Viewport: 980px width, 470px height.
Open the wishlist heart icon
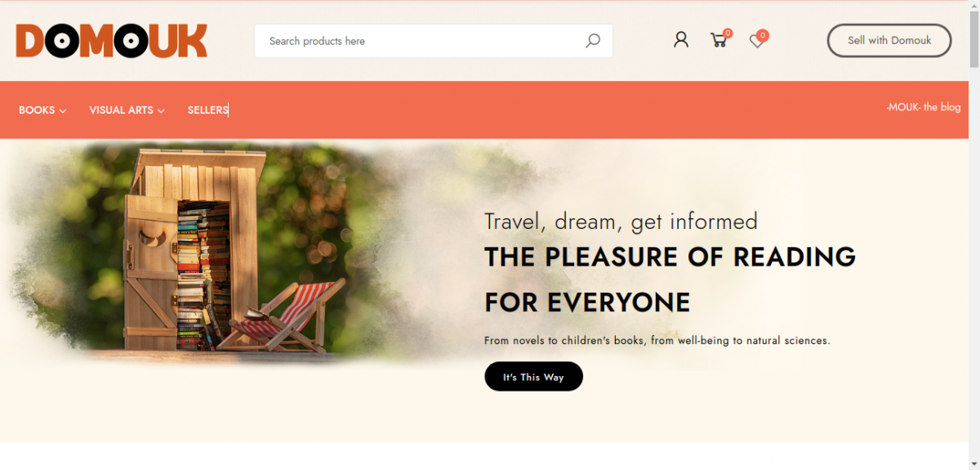click(x=757, y=41)
